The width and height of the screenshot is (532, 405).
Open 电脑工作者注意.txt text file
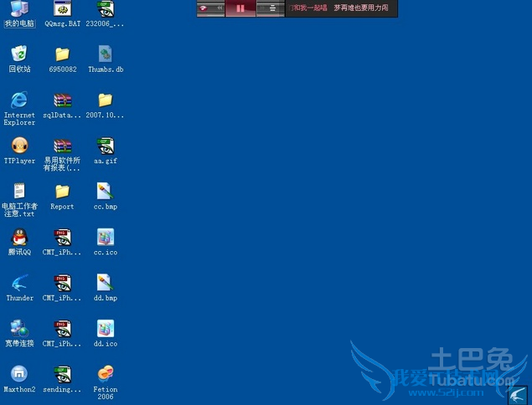19,200
